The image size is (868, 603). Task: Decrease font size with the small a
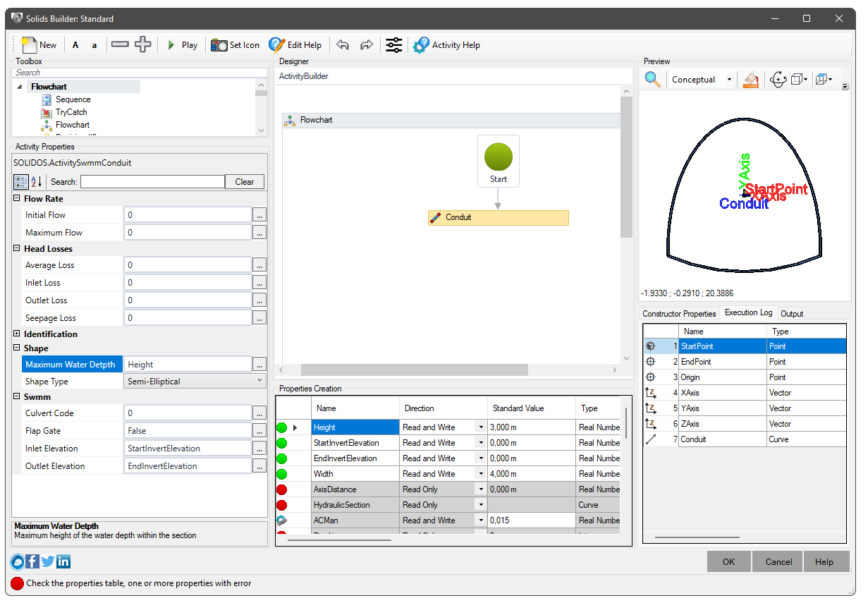[94, 45]
